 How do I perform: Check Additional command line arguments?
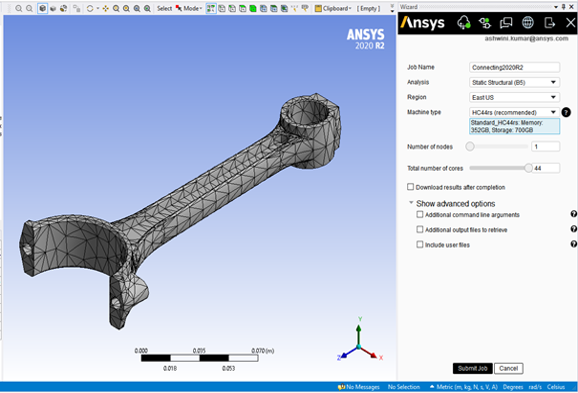coord(419,214)
